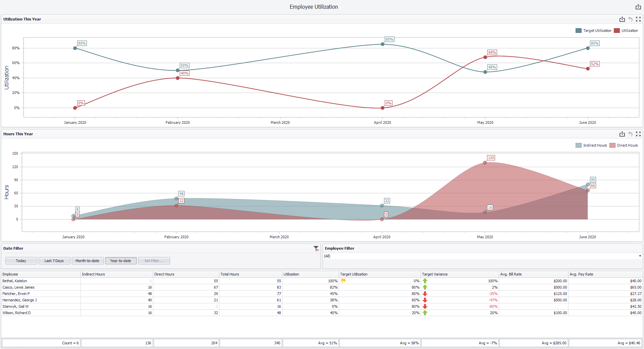This screenshot has width=644, height=349.
Task: Click yellow flag icon in Bethel, Katelyn row
Action: (343, 281)
